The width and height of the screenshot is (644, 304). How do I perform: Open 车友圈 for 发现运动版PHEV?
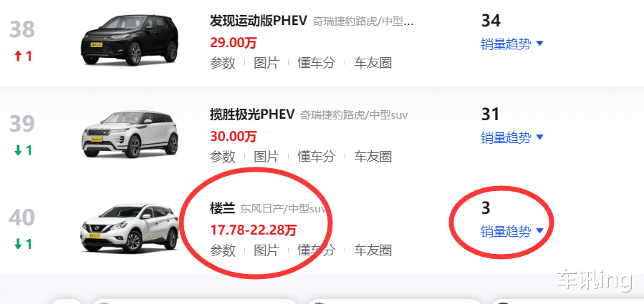pyautogui.click(x=373, y=63)
